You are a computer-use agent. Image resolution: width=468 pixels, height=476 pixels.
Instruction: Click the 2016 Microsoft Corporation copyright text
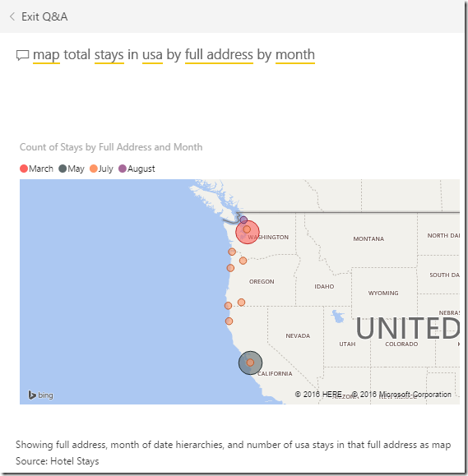click(x=401, y=395)
